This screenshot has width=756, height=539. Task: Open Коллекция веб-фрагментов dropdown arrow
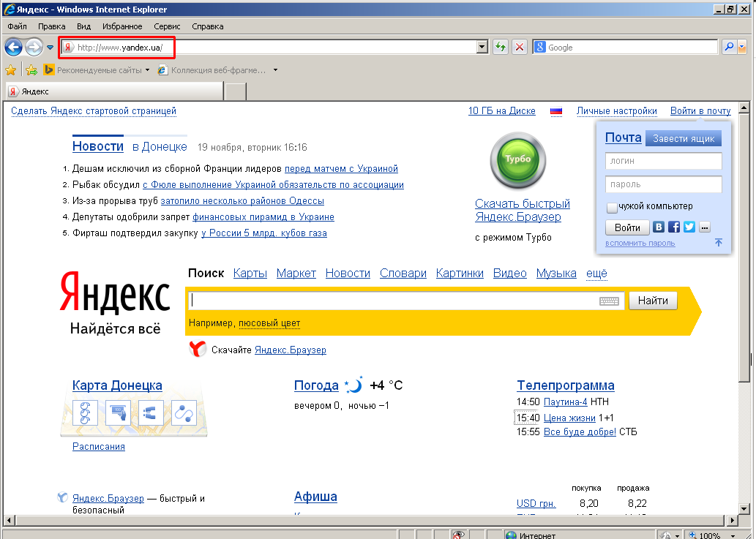pos(275,70)
